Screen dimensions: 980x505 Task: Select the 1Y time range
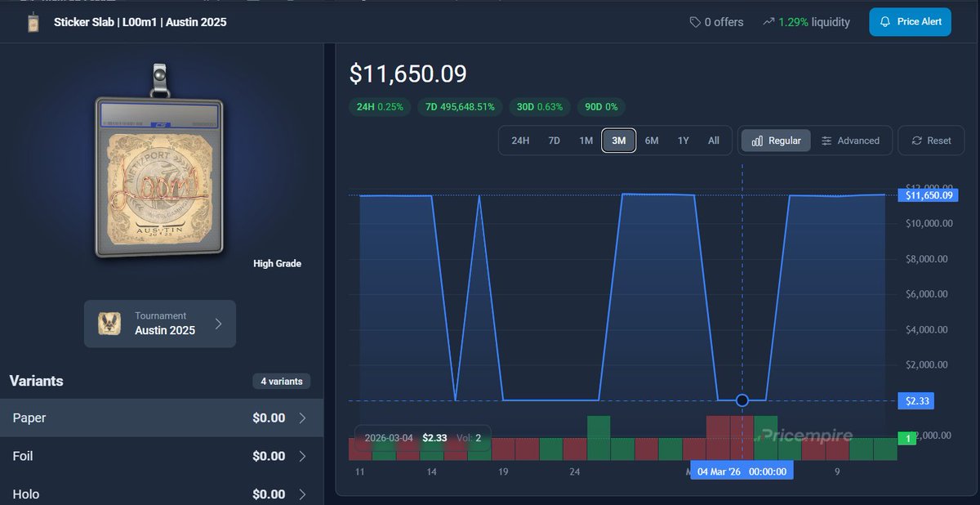click(684, 141)
